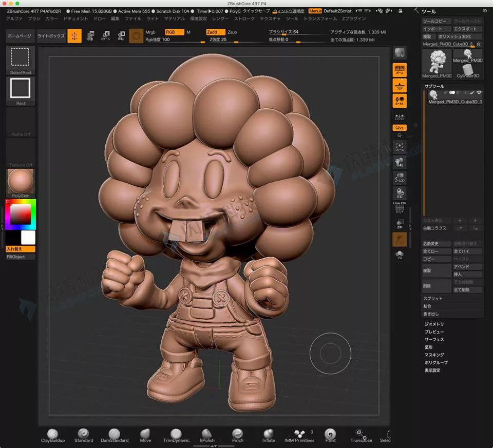Screen dimensions: 493x448
Task: Toggle the Mrgb paint mode
Action: click(x=150, y=32)
